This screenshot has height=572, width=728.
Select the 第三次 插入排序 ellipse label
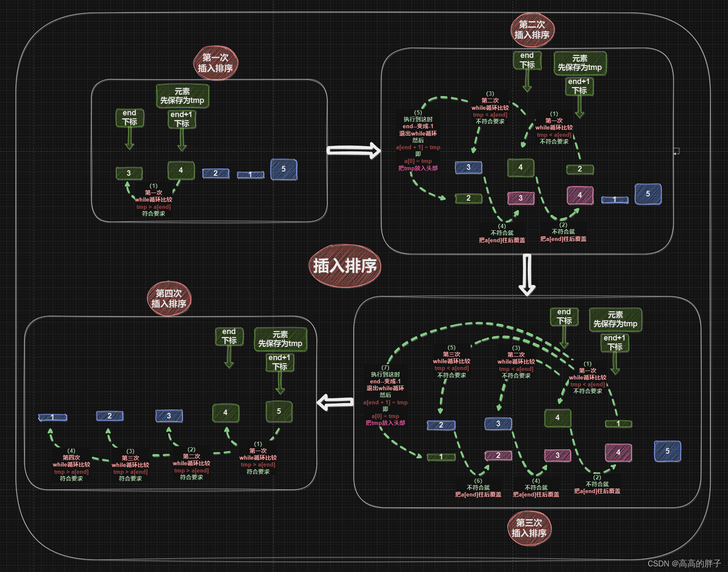point(529,528)
